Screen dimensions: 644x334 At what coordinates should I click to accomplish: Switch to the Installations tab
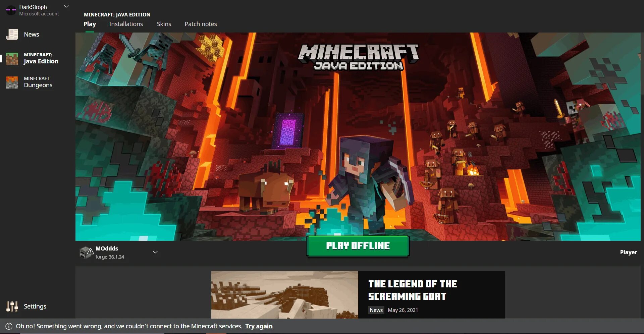pyautogui.click(x=126, y=24)
